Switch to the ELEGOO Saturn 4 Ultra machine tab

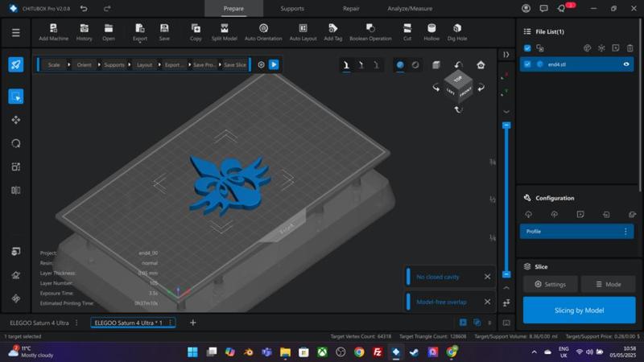pyautogui.click(x=39, y=323)
